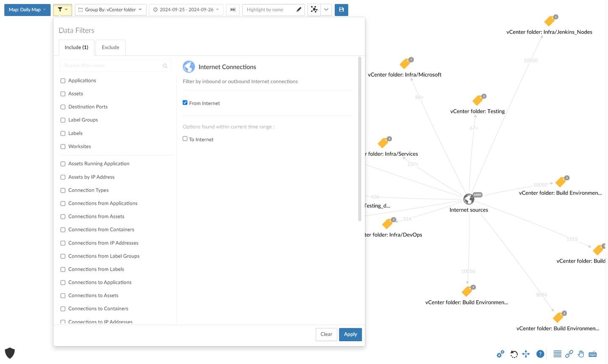
Task: Select the hand pan tool
Action: (581, 354)
